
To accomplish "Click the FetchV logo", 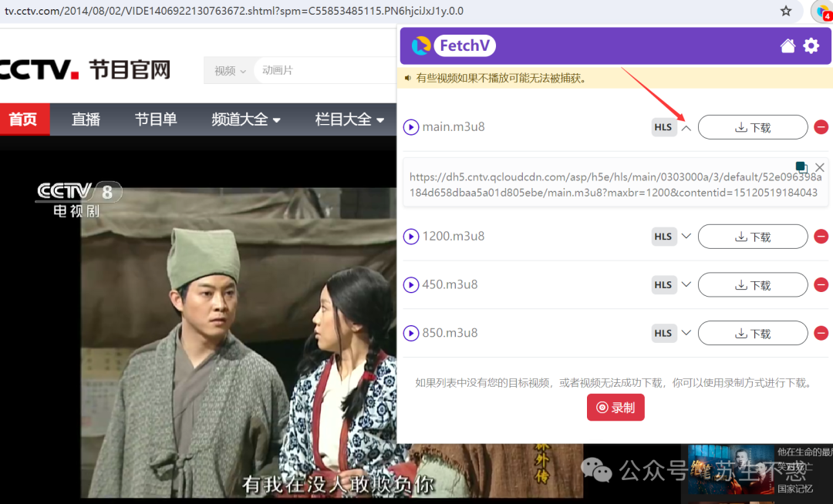I will point(454,45).
